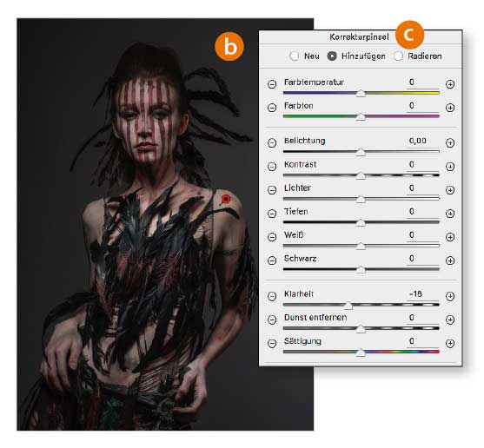Screen dimensions: 484x448
Task: Increase Kontrast with its plus icon
Action: (x=450, y=167)
